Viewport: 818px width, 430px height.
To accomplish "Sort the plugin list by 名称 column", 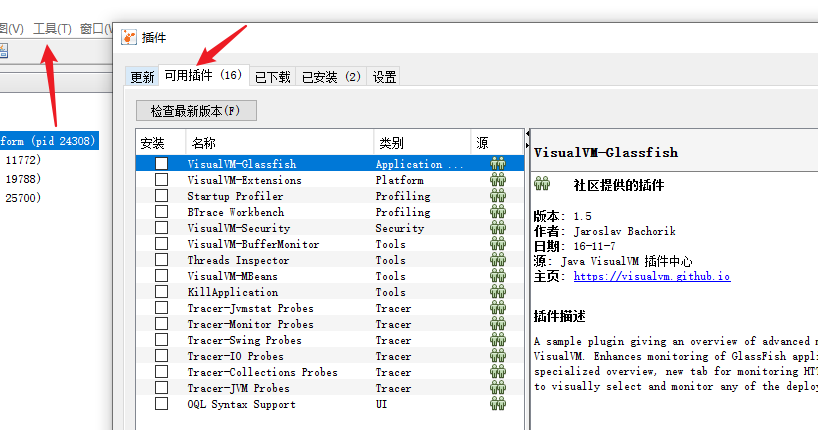I will tap(280, 142).
